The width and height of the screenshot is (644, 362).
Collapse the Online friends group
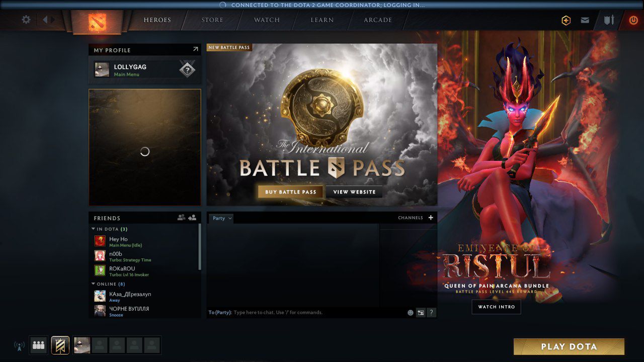[x=94, y=284]
